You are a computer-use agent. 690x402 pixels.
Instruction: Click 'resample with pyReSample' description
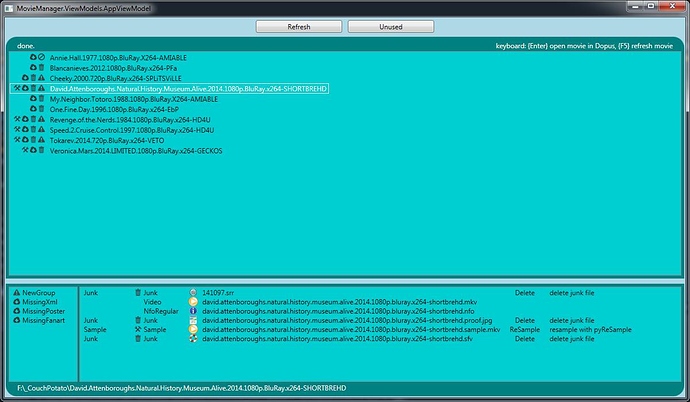coord(590,329)
